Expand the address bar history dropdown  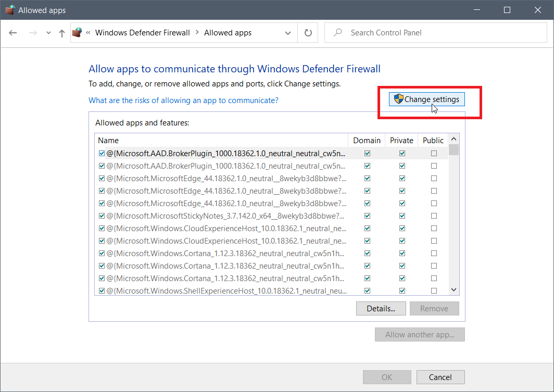[288, 33]
